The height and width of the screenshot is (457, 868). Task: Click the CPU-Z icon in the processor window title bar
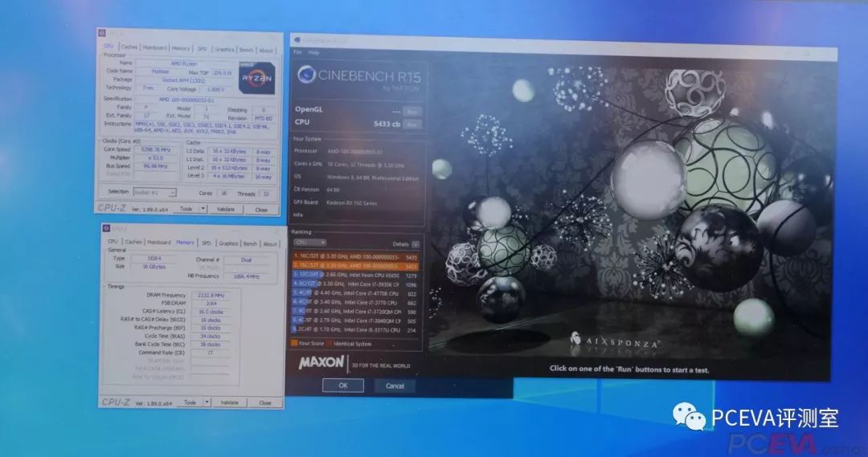click(x=102, y=33)
